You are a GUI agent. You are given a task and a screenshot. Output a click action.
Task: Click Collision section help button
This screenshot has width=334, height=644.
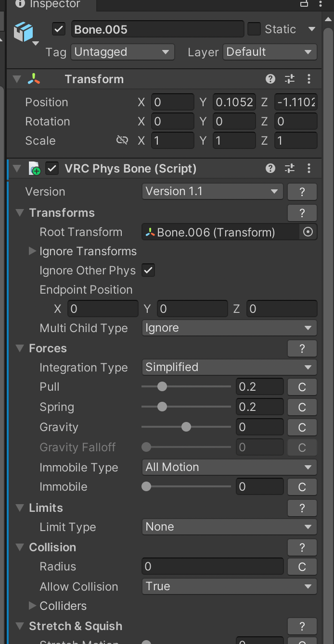pos(302,547)
